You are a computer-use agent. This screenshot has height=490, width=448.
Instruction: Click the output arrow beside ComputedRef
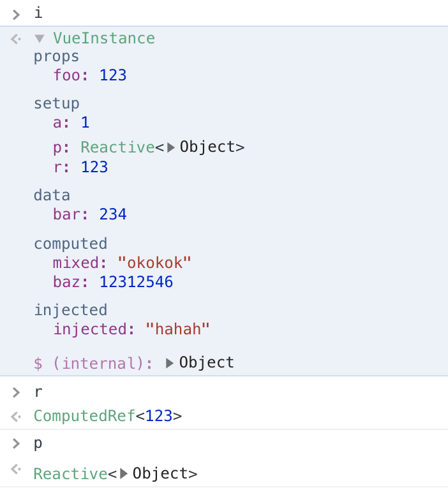click(x=16, y=417)
